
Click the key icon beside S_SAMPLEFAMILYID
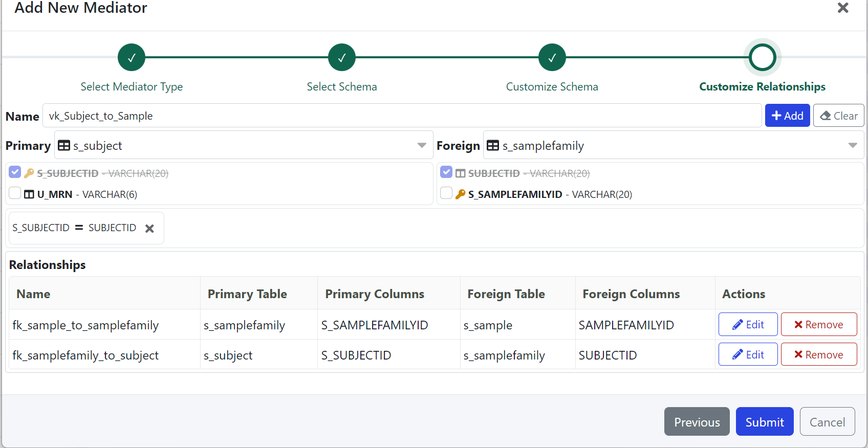pyautogui.click(x=460, y=194)
